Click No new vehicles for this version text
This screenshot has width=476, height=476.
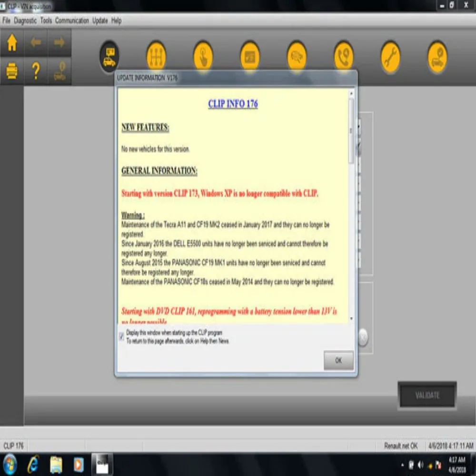click(x=156, y=149)
